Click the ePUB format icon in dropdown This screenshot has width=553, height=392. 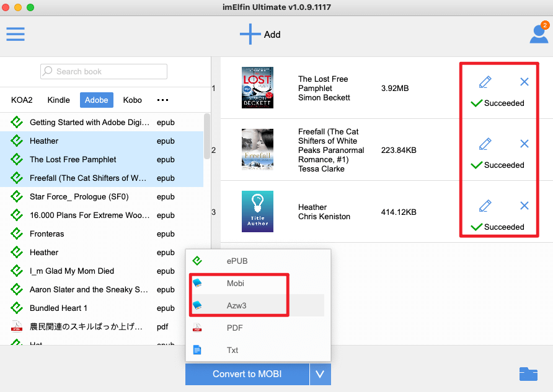tap(197, 261)
